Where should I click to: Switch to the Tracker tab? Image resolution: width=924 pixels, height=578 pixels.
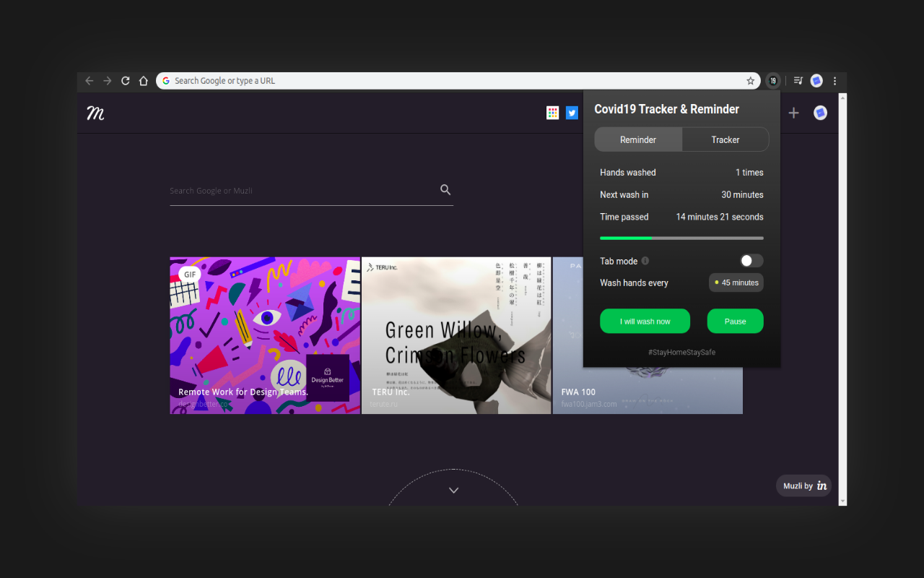coord(725,139)
